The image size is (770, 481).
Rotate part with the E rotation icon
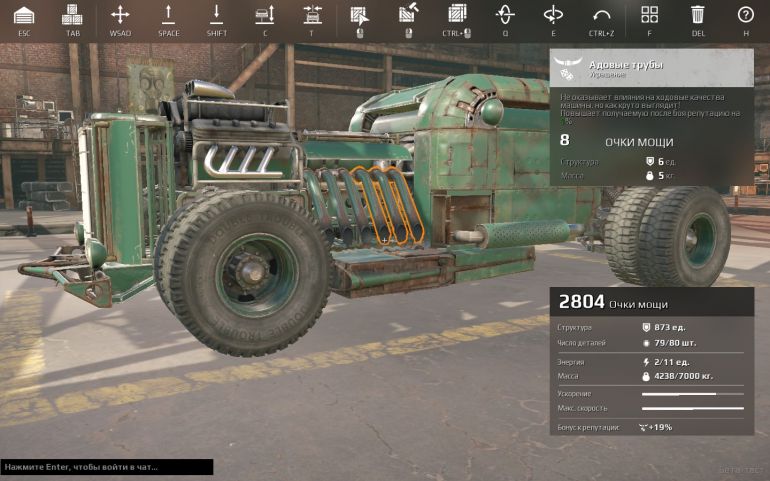553,15
